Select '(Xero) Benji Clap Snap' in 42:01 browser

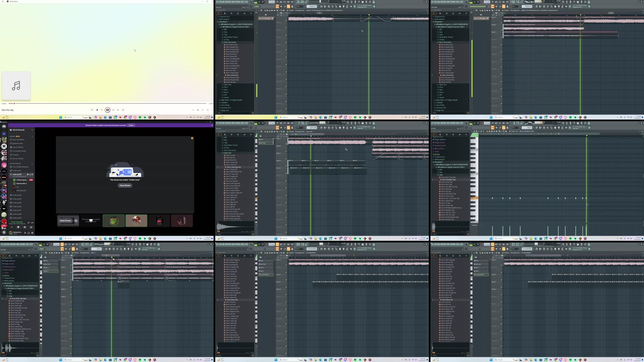[x=18, y=299]
